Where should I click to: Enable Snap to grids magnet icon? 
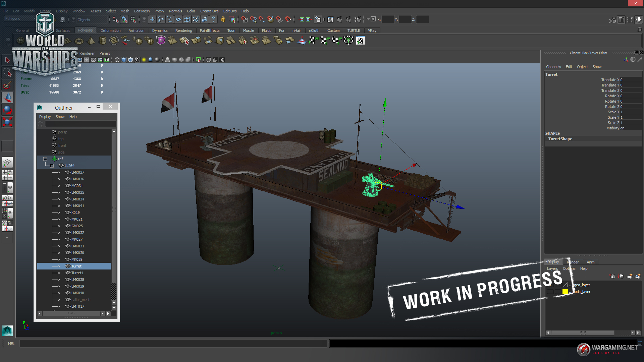point(244,19)
